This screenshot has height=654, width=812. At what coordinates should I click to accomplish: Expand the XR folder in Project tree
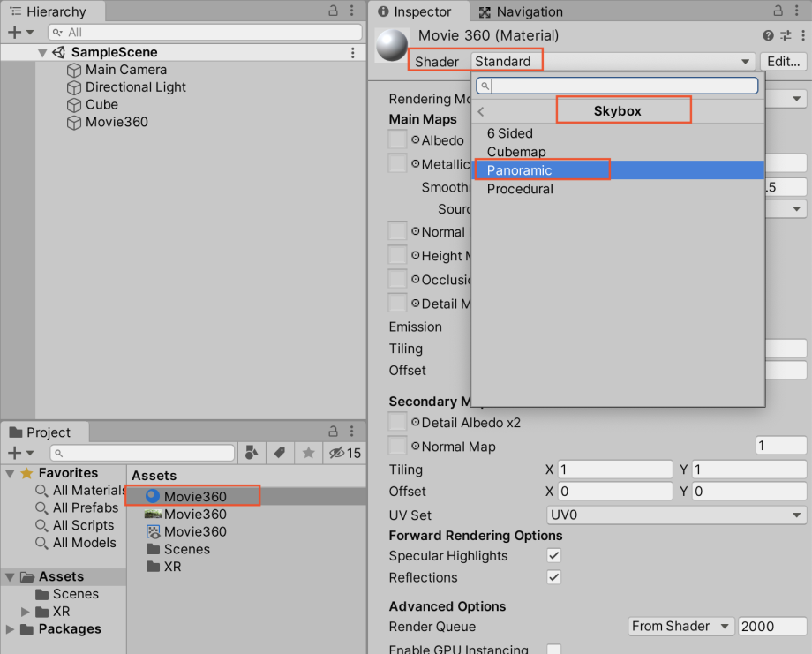pos(25,612)
